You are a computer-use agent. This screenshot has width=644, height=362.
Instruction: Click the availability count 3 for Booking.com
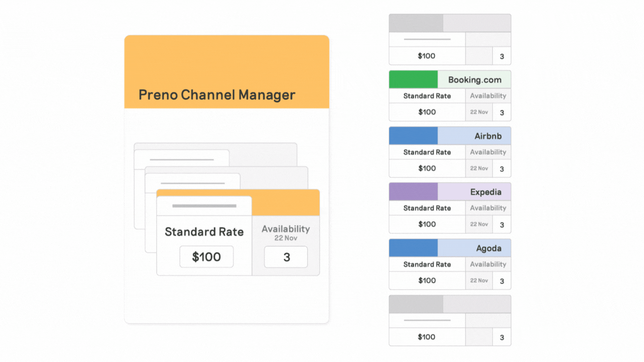click(x=502, y=113)
